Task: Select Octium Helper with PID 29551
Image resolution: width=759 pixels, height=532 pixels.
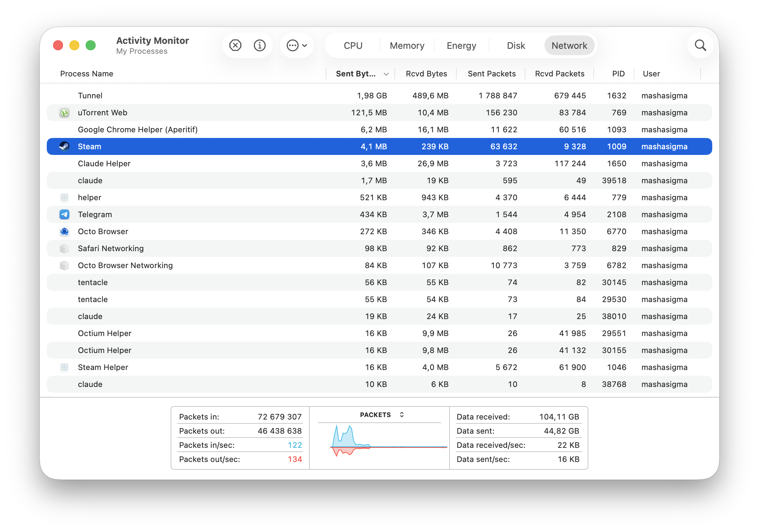Action: point(379,333)
